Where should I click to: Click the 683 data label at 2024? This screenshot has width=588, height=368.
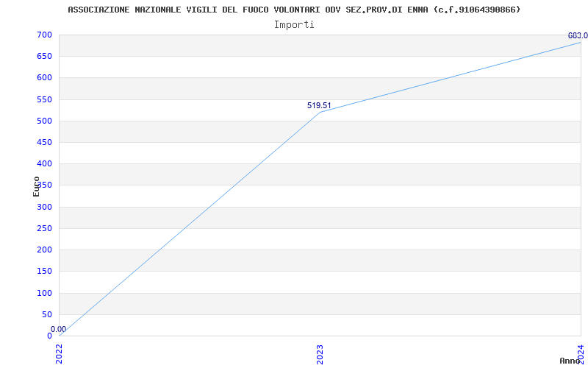(578, 35)
